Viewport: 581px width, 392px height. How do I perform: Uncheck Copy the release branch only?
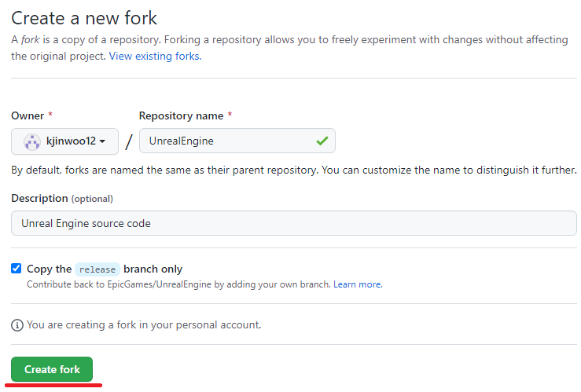pyautogui.click(x=17, y=269)
